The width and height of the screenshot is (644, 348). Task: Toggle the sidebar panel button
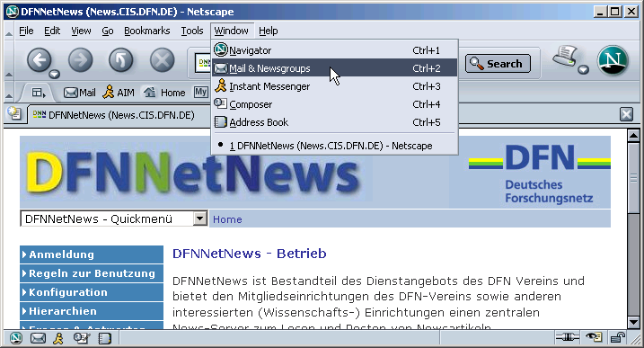(x=39, y=93)
